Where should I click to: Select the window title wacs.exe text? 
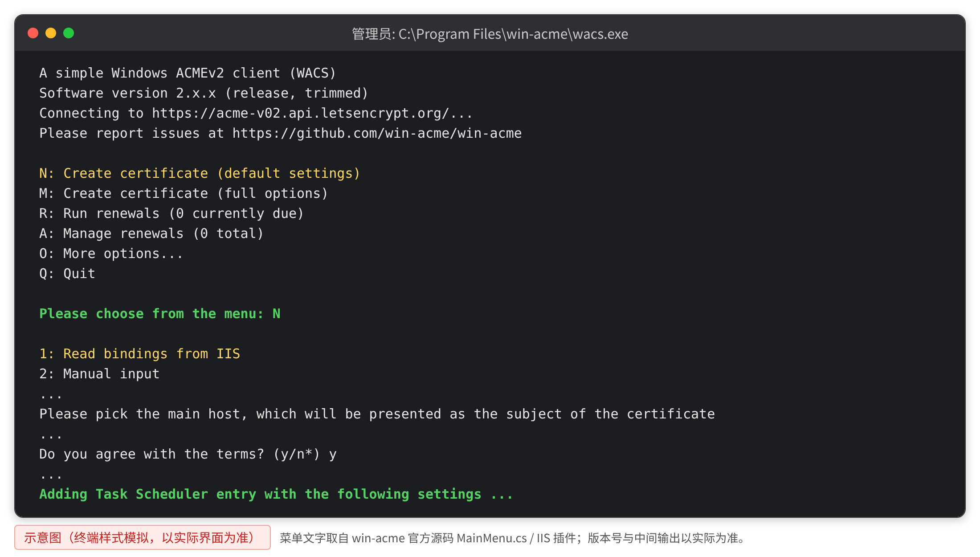point(490,34)
